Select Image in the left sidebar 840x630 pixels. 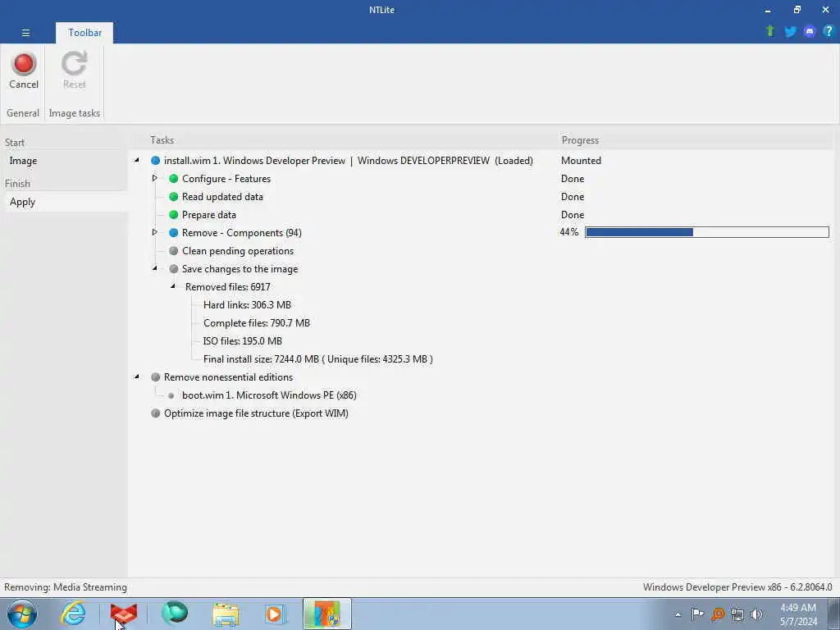point(23,161)
